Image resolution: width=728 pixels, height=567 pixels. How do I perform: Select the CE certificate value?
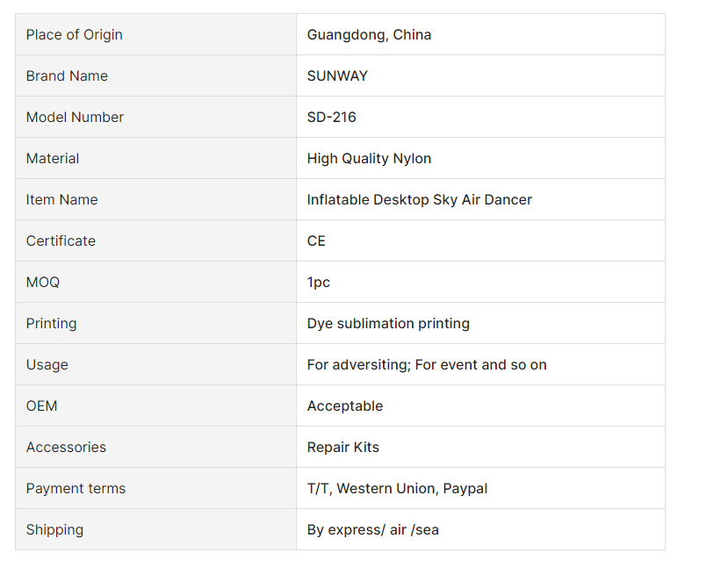(316, 240)
